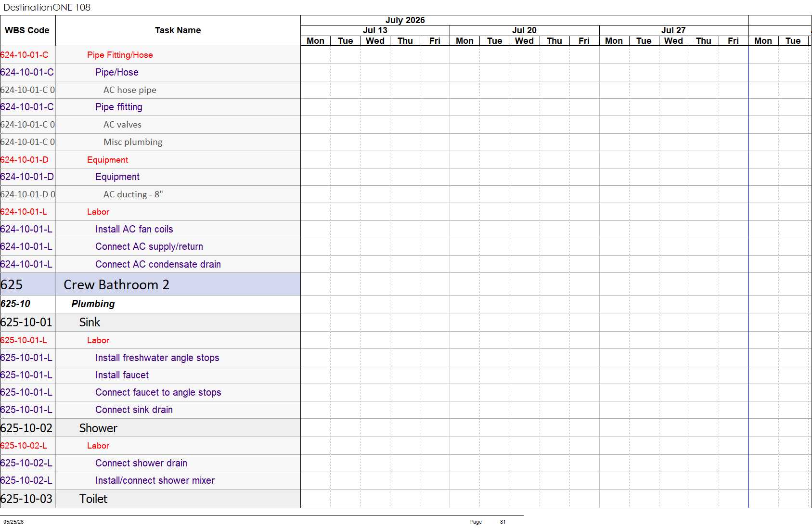Click WBS code 625-10-03
This screenshot has width=812, height=528.
[26, 499]
